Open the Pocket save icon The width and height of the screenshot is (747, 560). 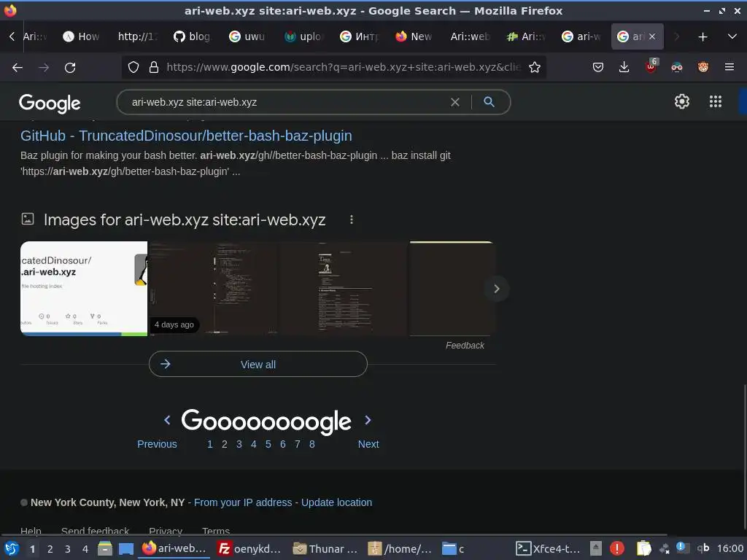point(598,68)
